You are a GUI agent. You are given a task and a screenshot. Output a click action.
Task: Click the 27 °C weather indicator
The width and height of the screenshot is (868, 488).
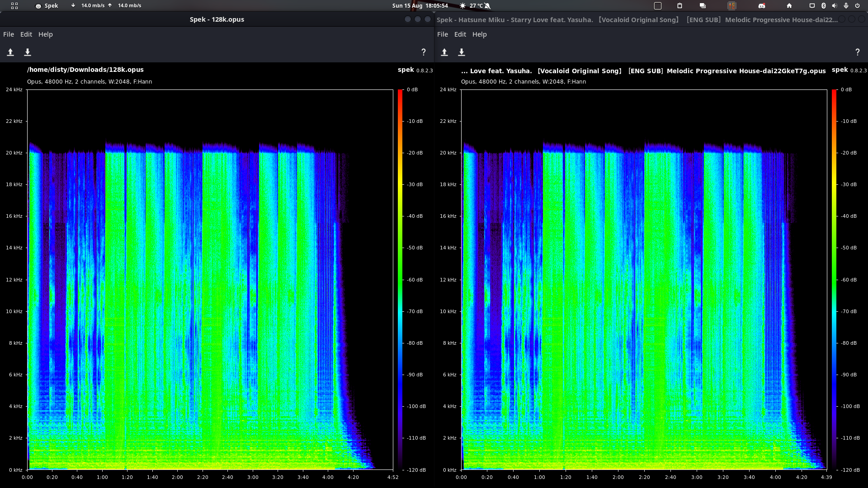472,6
